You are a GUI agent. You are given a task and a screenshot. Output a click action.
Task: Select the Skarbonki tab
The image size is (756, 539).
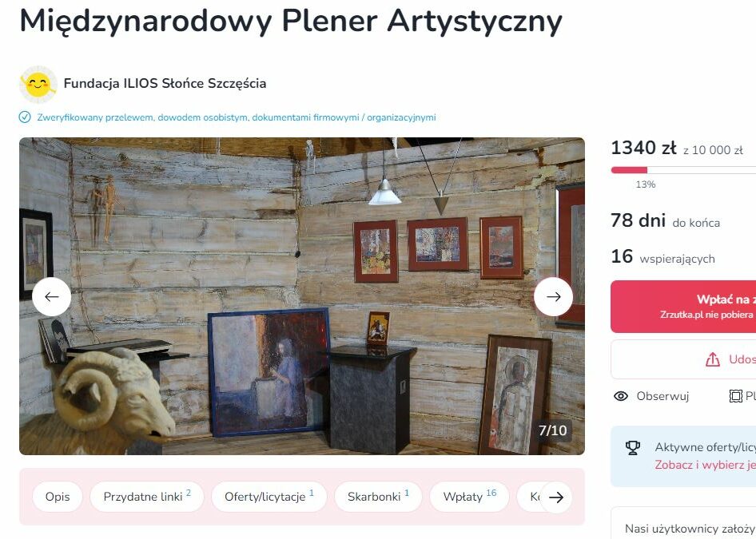tap(378, 497)
